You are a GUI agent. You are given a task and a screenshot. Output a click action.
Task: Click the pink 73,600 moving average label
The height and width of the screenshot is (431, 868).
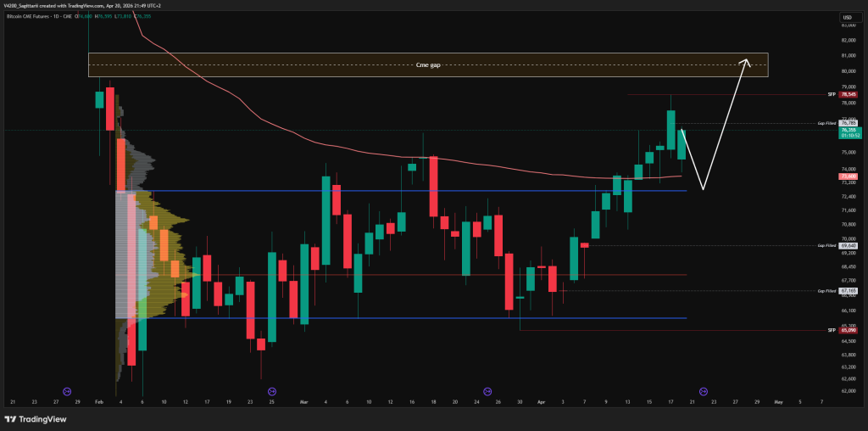tap(848, 176)
